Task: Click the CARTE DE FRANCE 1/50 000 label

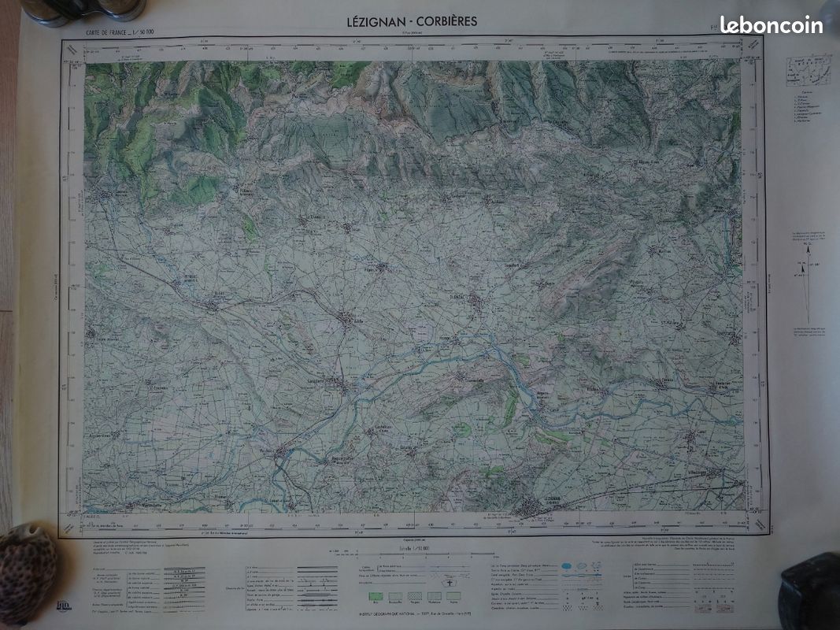Action: tap(120, 32)
